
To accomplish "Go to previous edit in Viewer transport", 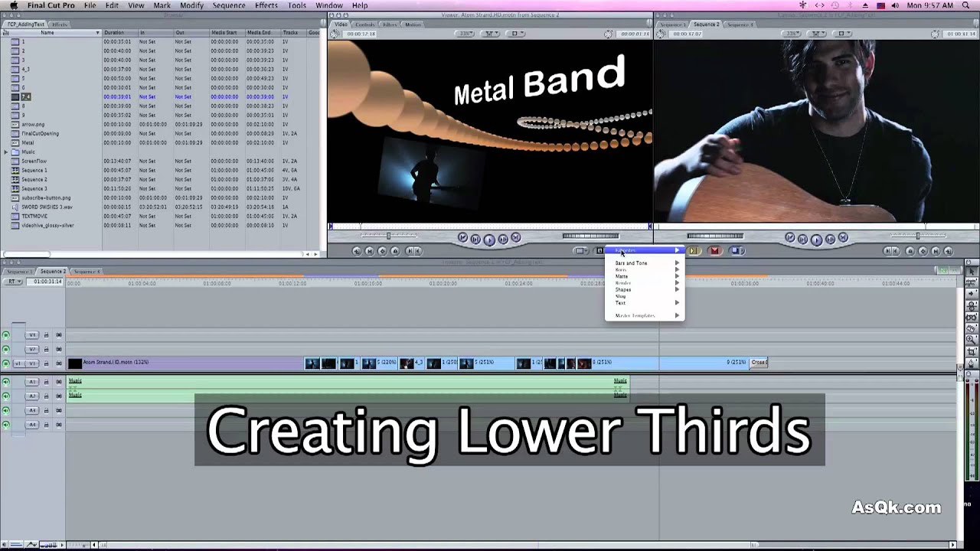I will click(x=462, y=238).
